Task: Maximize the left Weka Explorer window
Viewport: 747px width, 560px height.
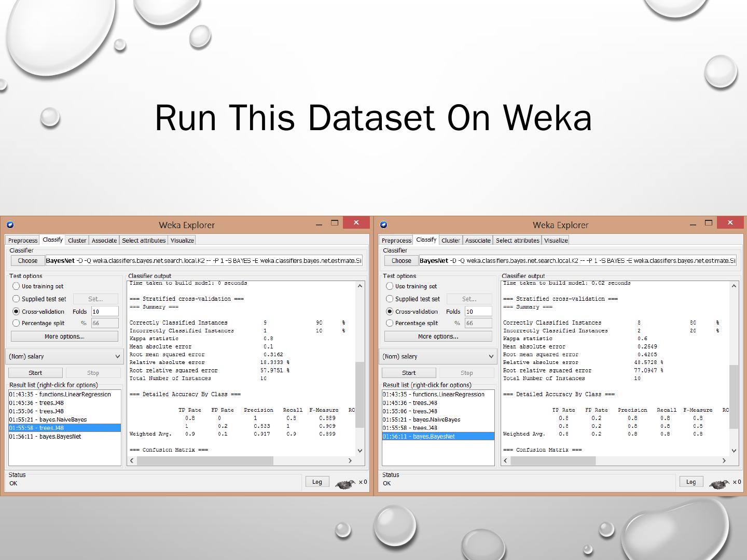Action: [x=335, y=223]
